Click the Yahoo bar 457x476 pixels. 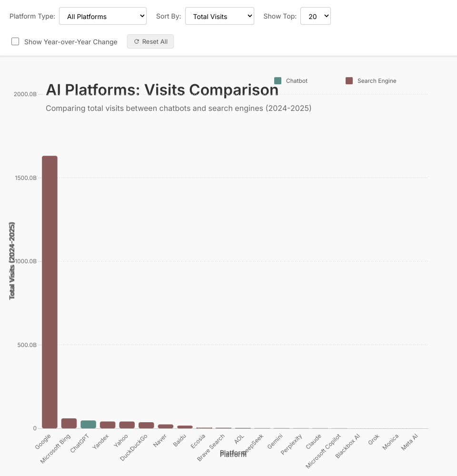(x=127, y=425)
